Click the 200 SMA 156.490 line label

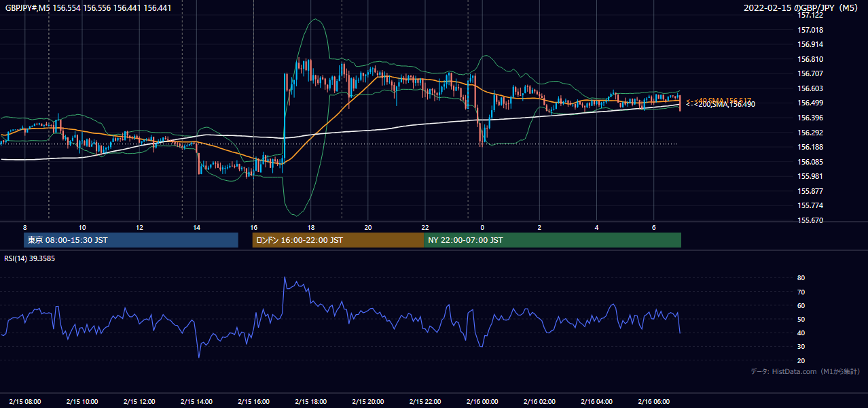[720, 104]
